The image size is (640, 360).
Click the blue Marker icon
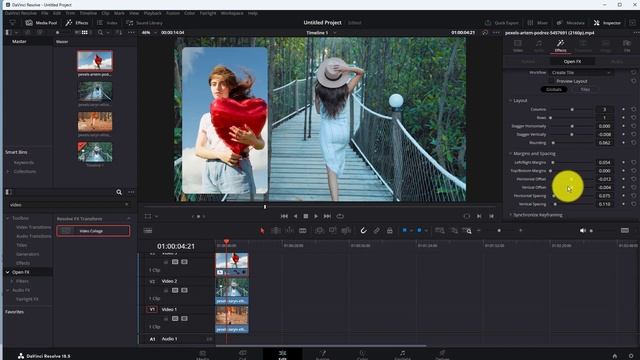click(419, 231)
